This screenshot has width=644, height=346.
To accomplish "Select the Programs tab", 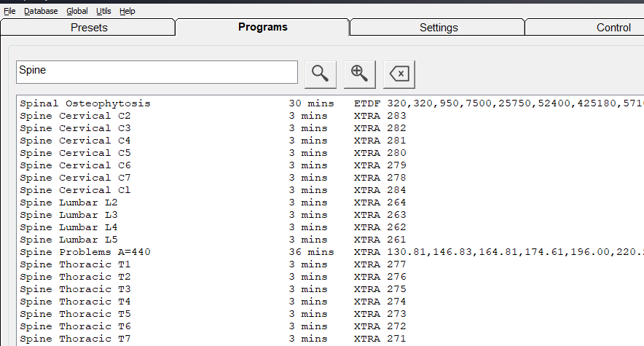I will (263, 27).
